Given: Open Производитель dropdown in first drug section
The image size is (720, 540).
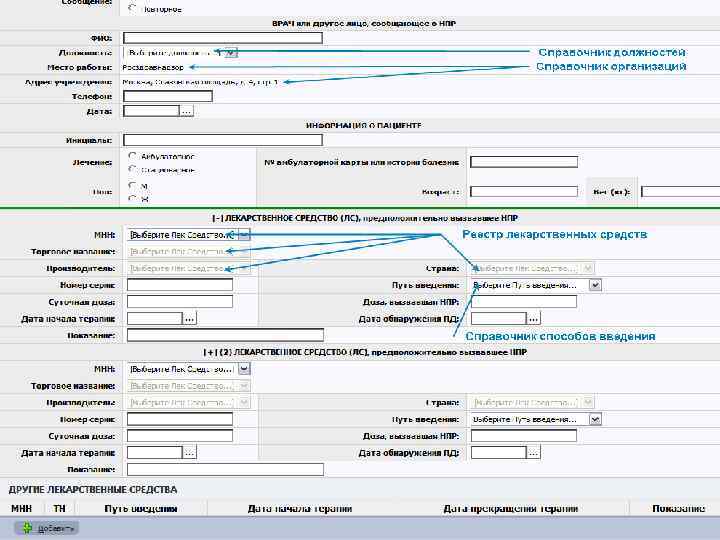Looking at the screenshot, I should 244,268.
